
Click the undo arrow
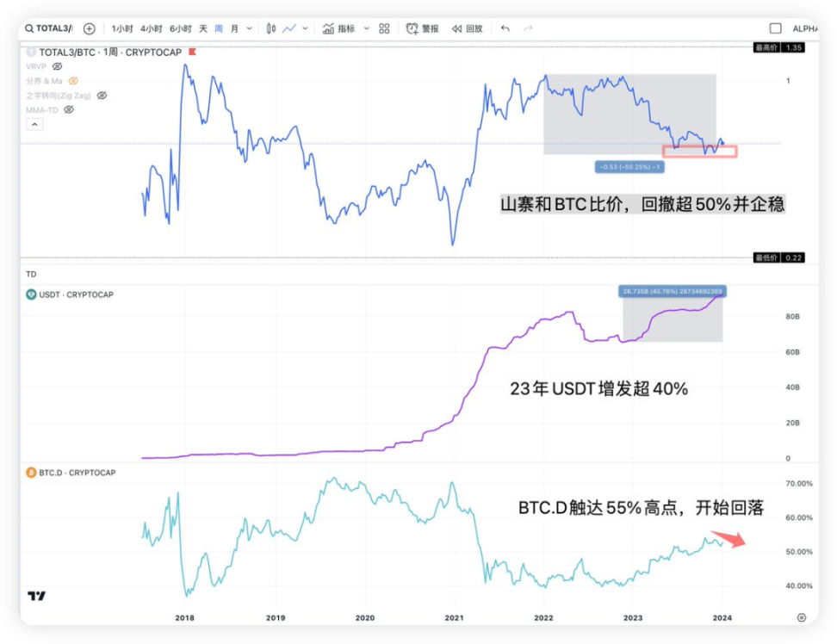(x=505, y=28)
